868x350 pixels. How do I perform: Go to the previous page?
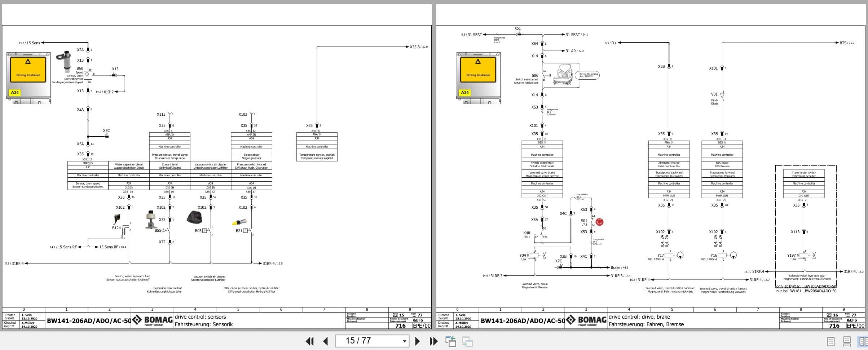click(x=326, y=341)
